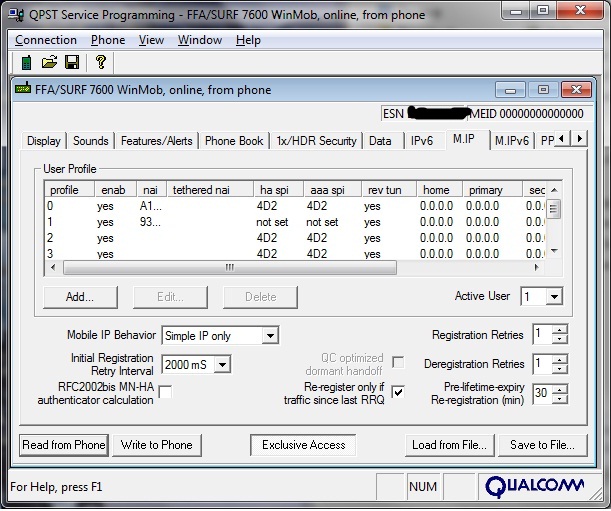Click the Add... button

80,297
